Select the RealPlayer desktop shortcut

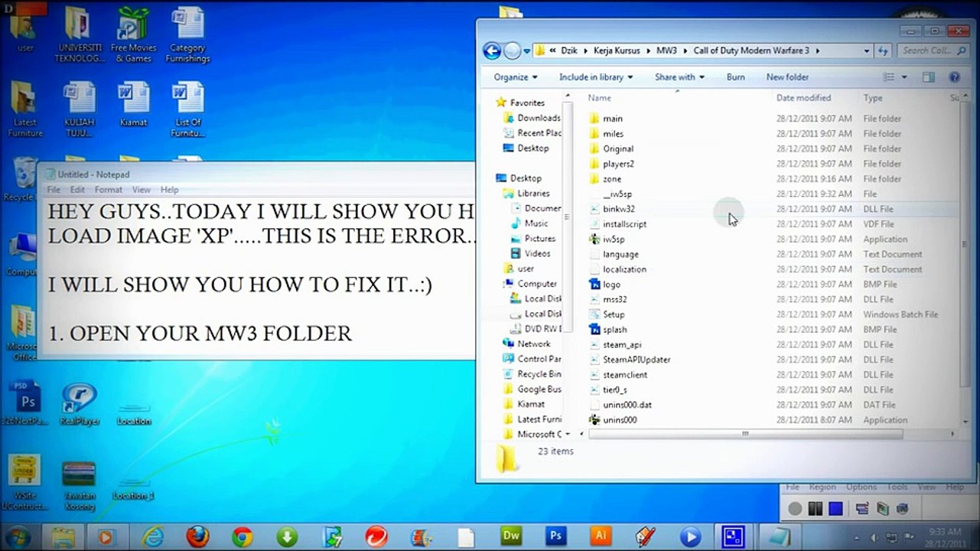tap(80, 403)
